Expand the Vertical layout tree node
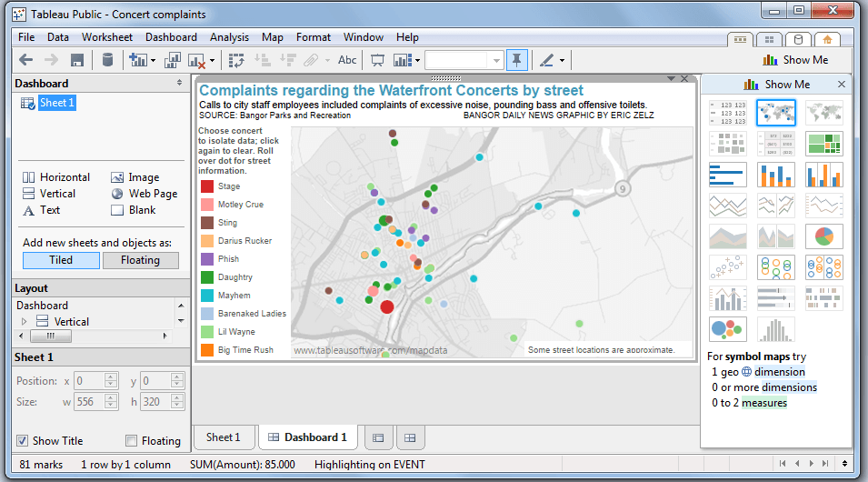 (x=24, y=321)
